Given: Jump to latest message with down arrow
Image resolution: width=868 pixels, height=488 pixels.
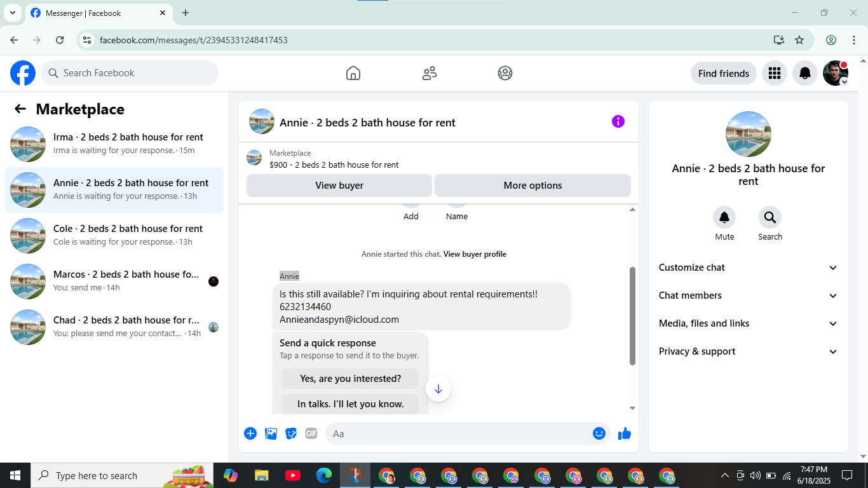Looking at the screenshot, I should click(x=438, y=389).
